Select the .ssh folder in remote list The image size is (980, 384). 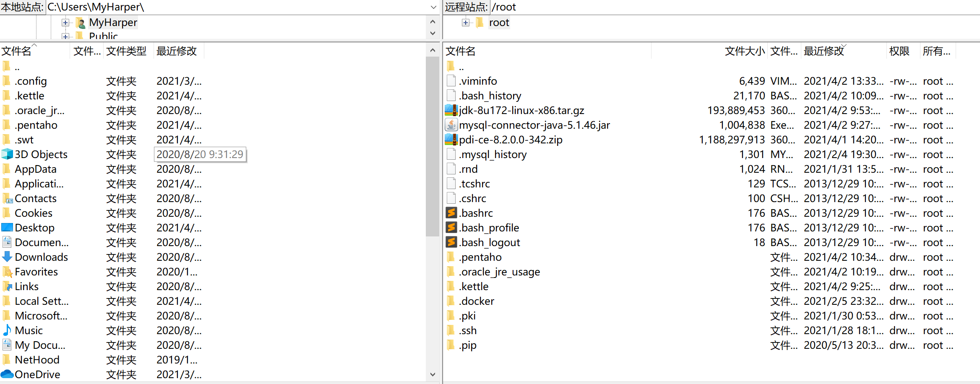pyautogui.click(x=468, y=330)
